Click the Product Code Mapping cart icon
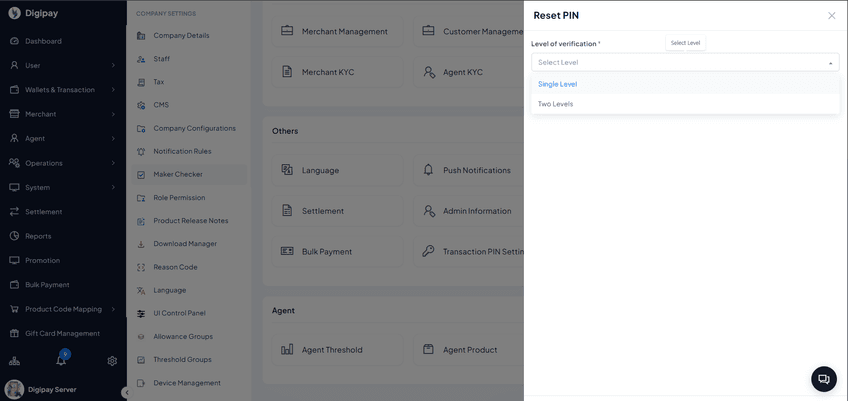 [x=15, y=309]
